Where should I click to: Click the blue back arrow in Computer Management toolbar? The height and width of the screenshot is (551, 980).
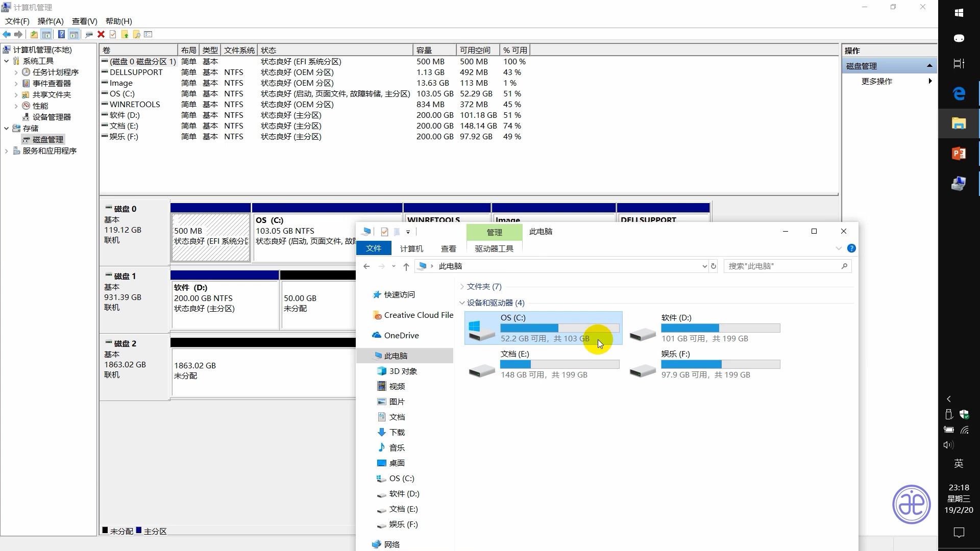pos(7,34)
